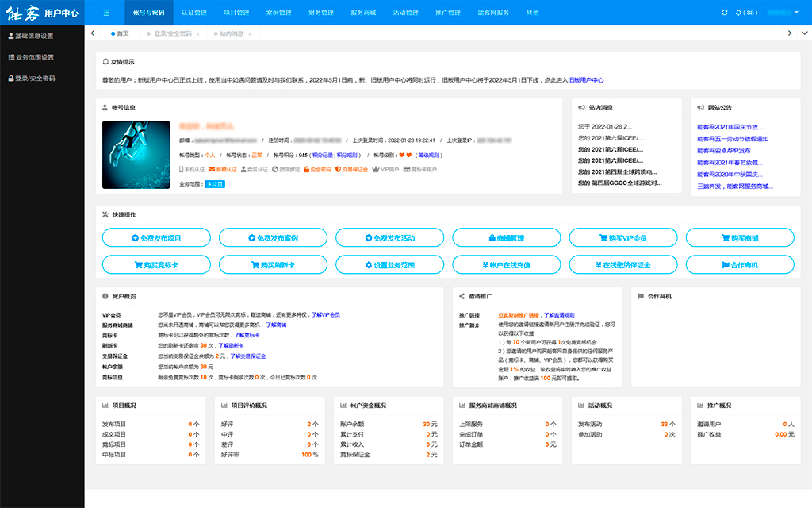812x508 pixels.
Task: Click the sidebar collapse icon in top navigation
Action: pos(106,13)
